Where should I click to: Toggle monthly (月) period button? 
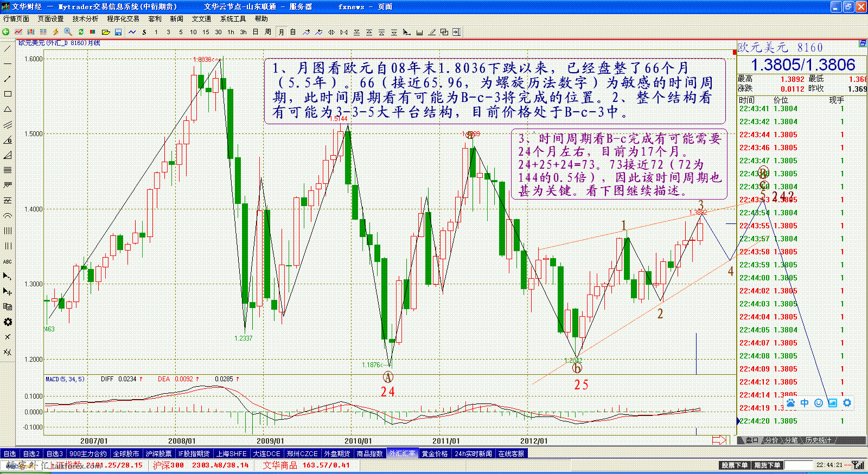(281, 32)
